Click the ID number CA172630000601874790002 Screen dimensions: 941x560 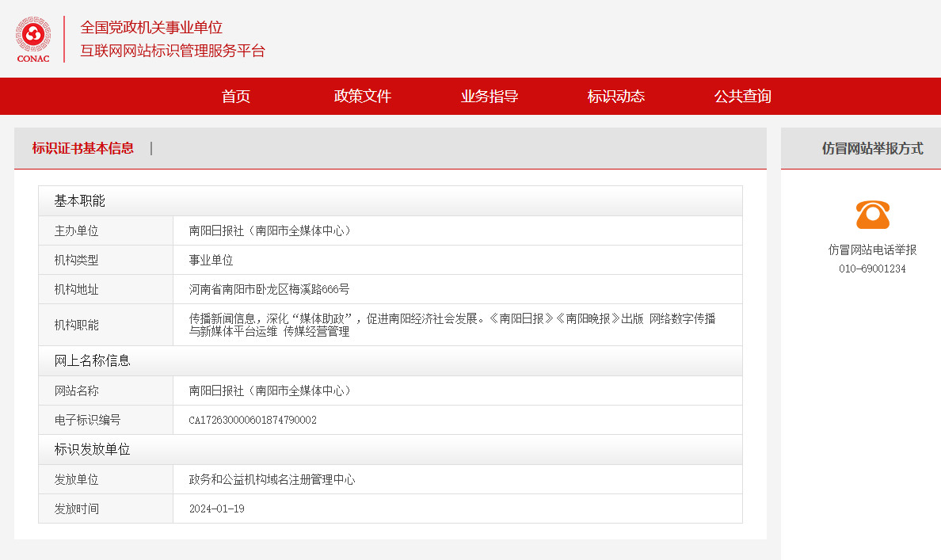click(x=253, y=420)
